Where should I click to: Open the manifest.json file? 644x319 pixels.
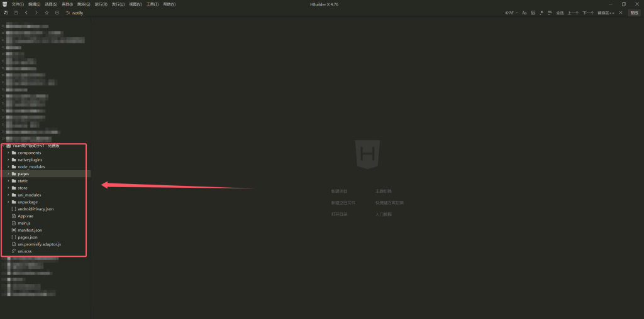pyautogui.click(x=30, y=230)
